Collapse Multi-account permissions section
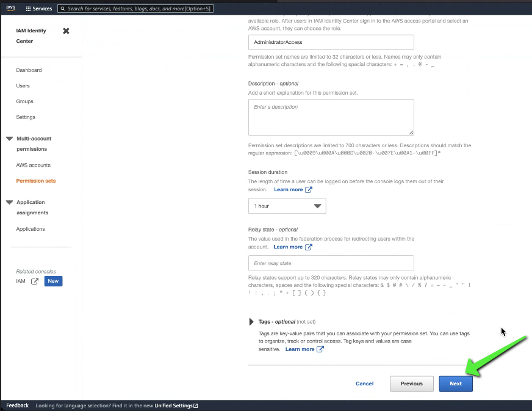 [x=10, y=139]
